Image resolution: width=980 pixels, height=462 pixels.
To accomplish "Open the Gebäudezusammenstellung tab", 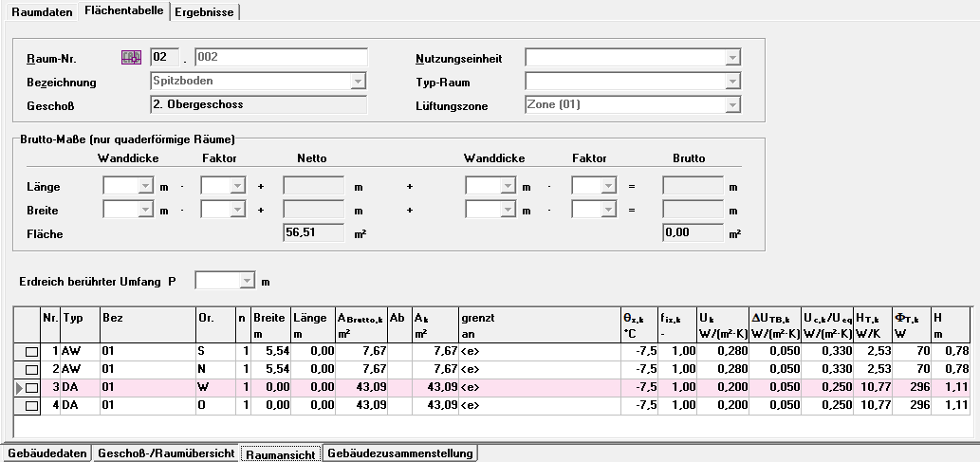I will coord(400,453).
